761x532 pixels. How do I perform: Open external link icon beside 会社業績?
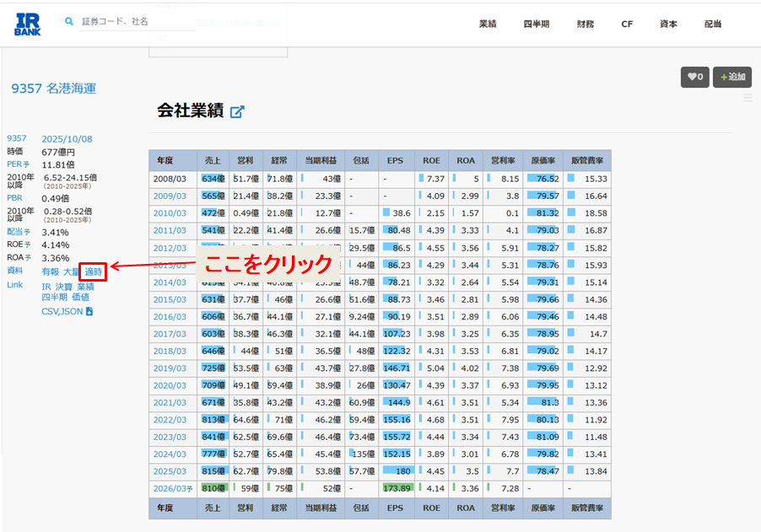click(238, 111)
